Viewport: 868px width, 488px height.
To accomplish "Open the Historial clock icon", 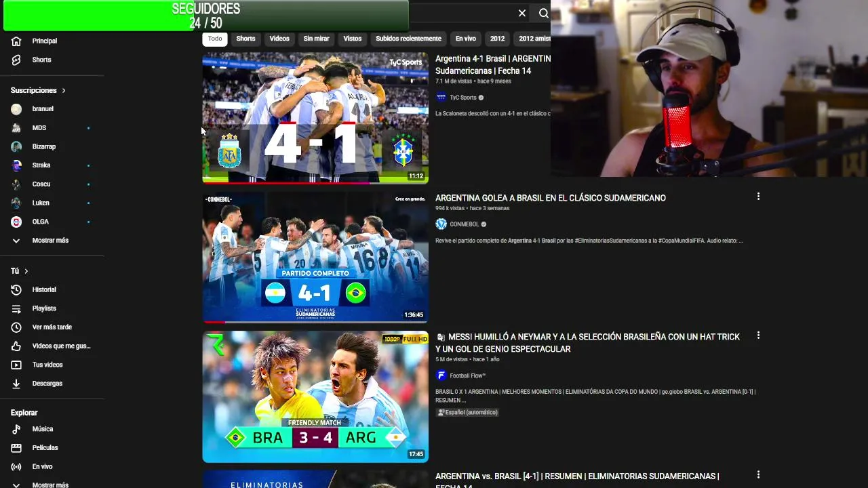I will tap(16, 289).
